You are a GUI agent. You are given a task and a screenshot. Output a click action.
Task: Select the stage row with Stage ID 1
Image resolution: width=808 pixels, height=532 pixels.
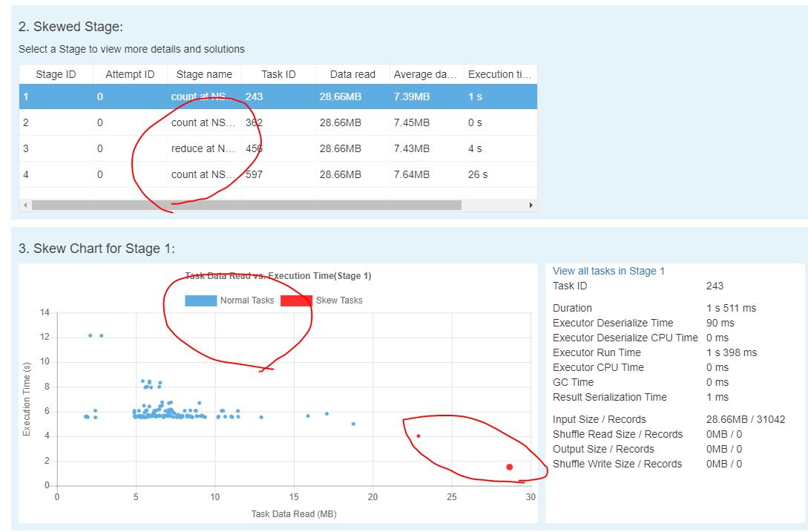(278, 96)
